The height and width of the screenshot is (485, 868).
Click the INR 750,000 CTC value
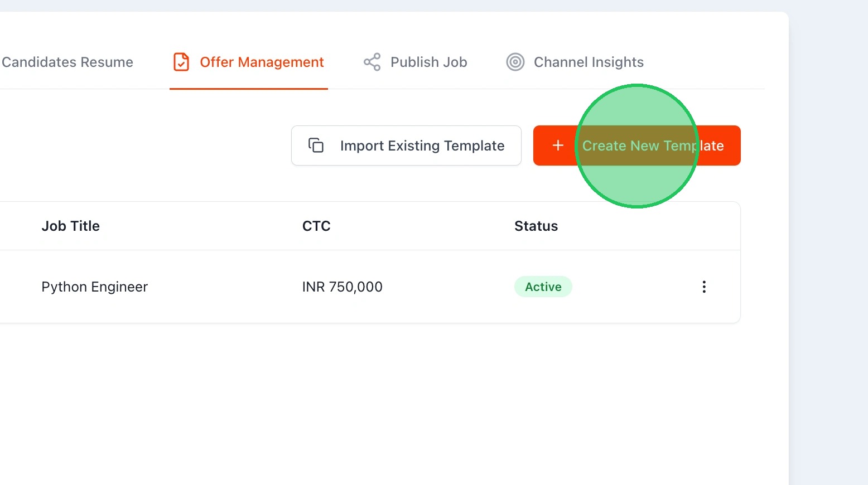click(x=342, y=287)
